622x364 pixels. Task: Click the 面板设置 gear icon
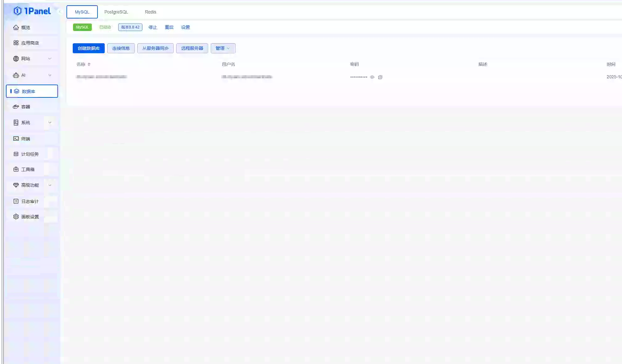(16, 217)
